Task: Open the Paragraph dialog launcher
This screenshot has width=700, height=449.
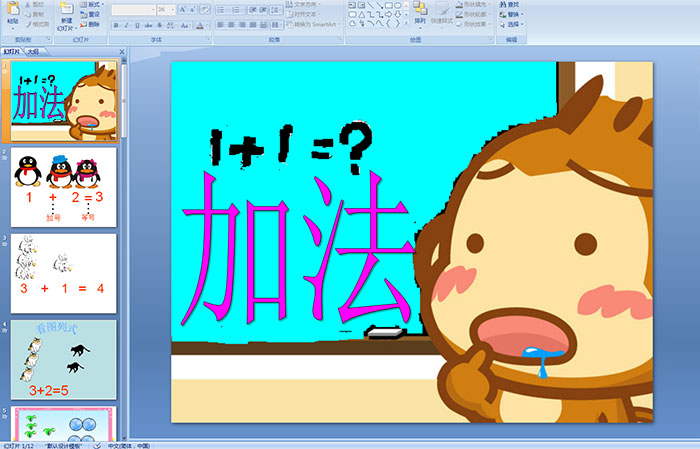Action: click(340, 39)
